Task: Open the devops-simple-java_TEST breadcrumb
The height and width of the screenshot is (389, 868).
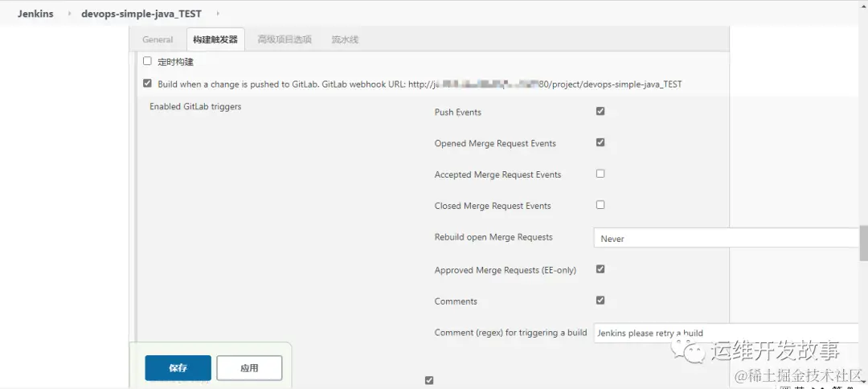Action: [141, 14]
